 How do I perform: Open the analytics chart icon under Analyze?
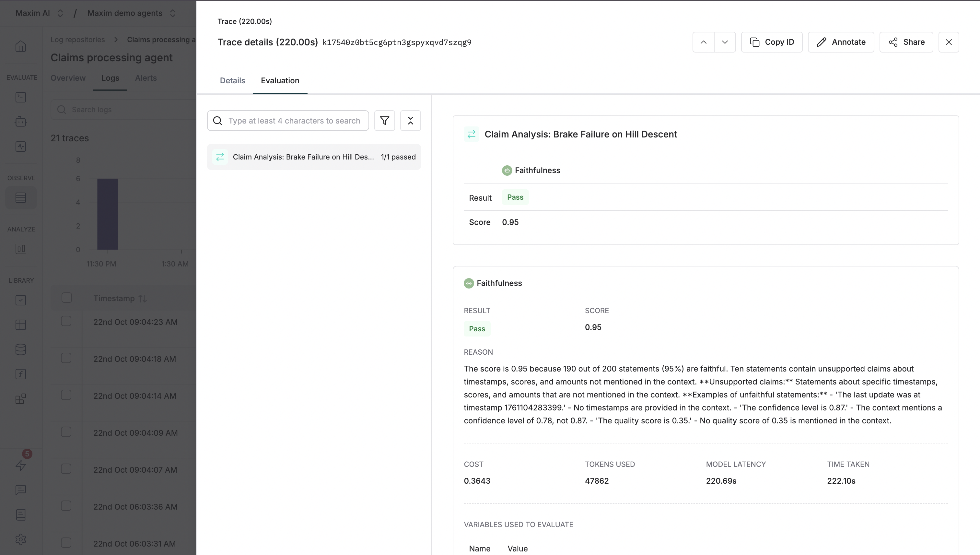click(x=21, y=249)
